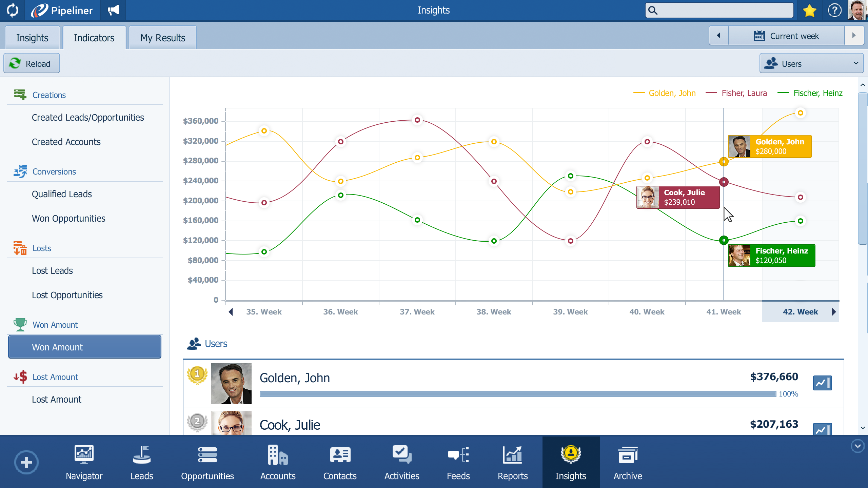Click the Won Amount trophy icon
Screen dimensions: 868x488
click(20, 324)
